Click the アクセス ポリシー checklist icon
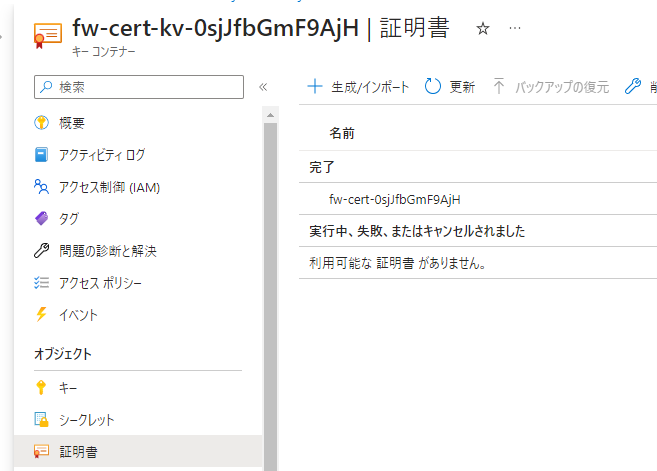Image resolution: width=657 pixels, height=471 pixels. click(x=41, y=283)
